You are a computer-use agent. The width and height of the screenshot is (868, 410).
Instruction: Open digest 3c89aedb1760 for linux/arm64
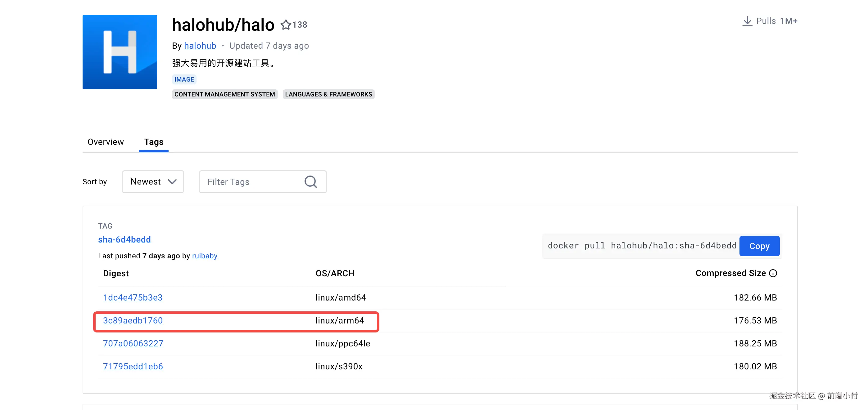(x=133, y=320)
